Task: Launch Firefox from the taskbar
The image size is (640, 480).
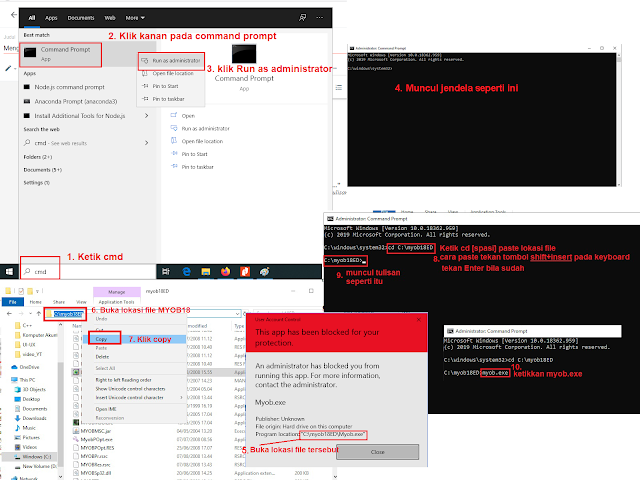Action: point(225,271)
